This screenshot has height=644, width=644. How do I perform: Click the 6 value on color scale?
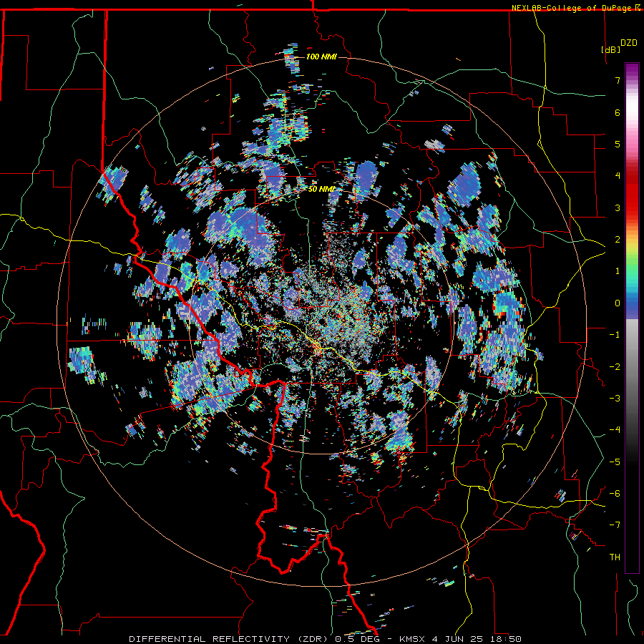[x=618, y=112]
